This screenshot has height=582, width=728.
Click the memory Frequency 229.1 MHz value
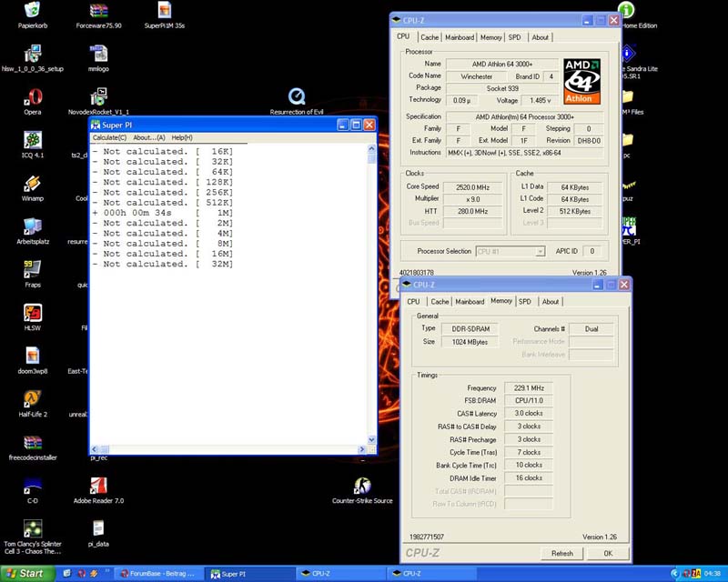529,387
